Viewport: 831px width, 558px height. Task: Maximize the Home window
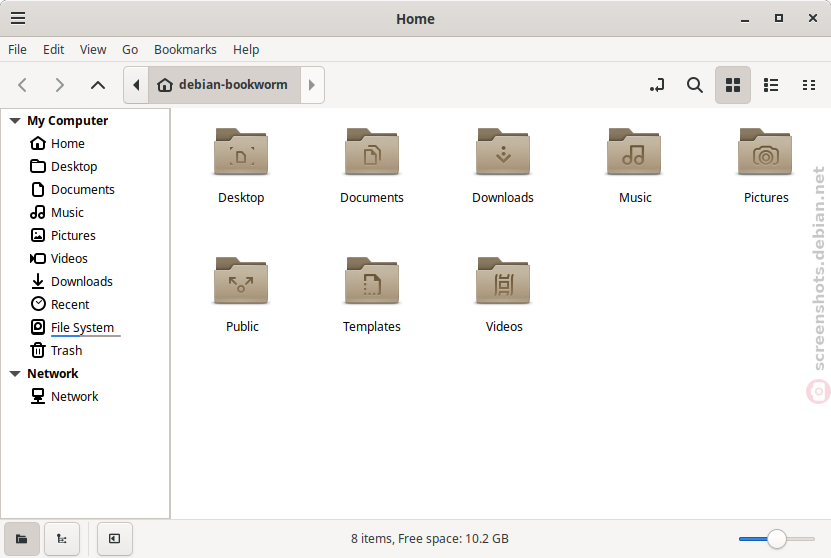pyautogui.click(x=779, y=19)
